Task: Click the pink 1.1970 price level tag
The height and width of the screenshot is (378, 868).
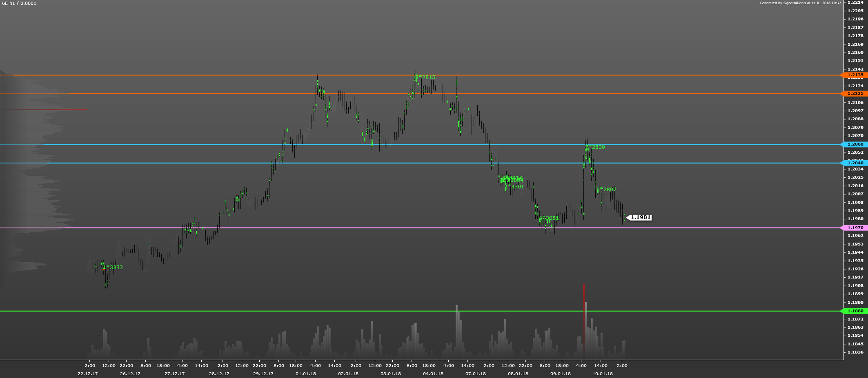Action: tap(855, 228)
